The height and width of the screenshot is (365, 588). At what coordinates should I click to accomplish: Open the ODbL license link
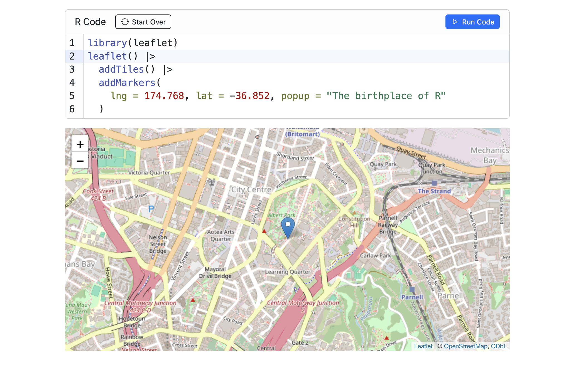click(499, 346)
